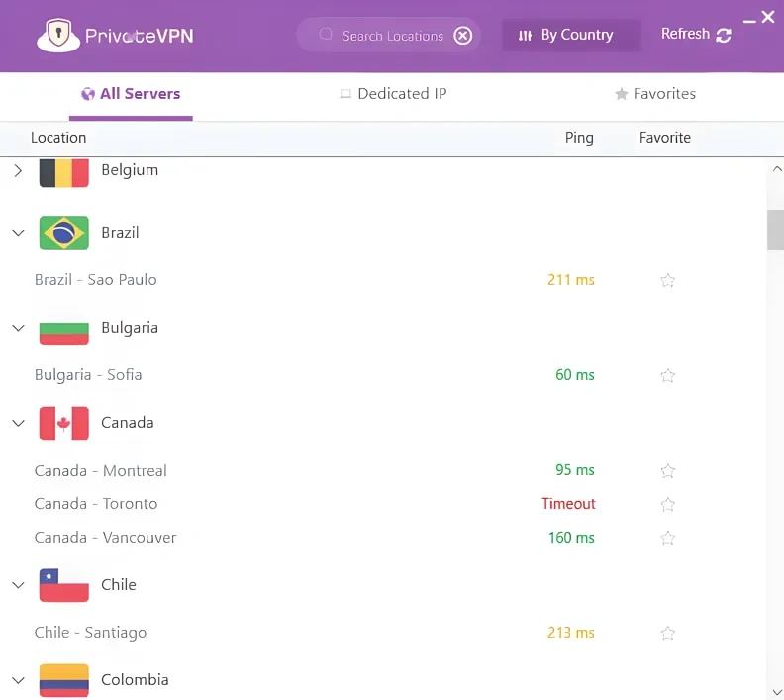Click the search magnifier icon
Viewport: 784px width, 700px height.
326,34
